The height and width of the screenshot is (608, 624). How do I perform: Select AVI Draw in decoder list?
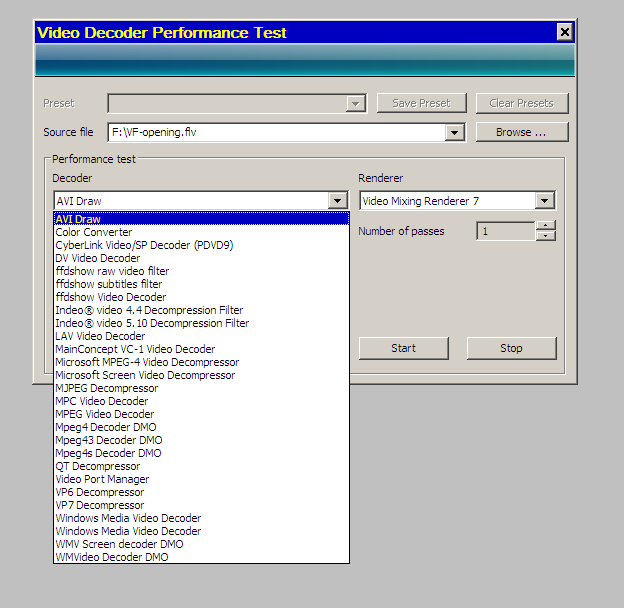point(201,219)
